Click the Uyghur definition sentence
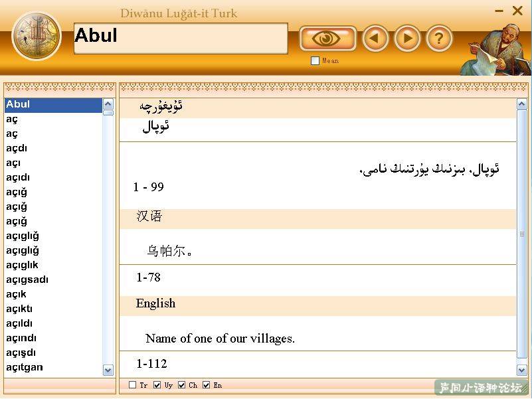The image size is (532, 399). coord(429,169)
